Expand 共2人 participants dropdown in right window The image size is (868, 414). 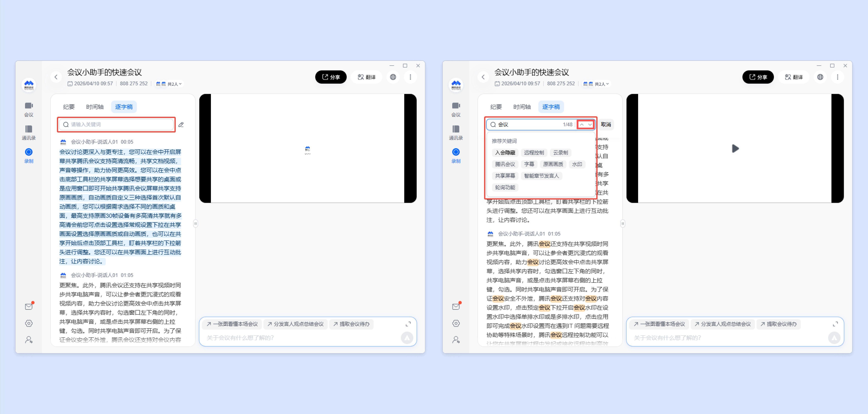pos(596,83)
